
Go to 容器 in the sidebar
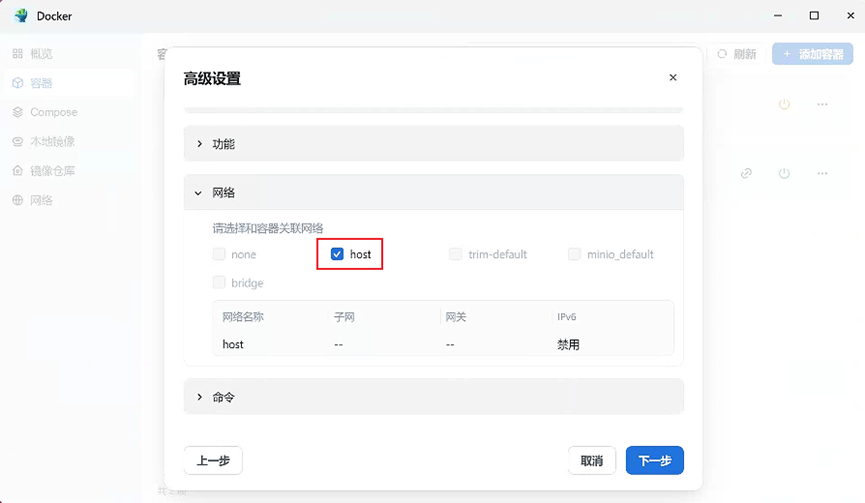click(x=41, y=83)
